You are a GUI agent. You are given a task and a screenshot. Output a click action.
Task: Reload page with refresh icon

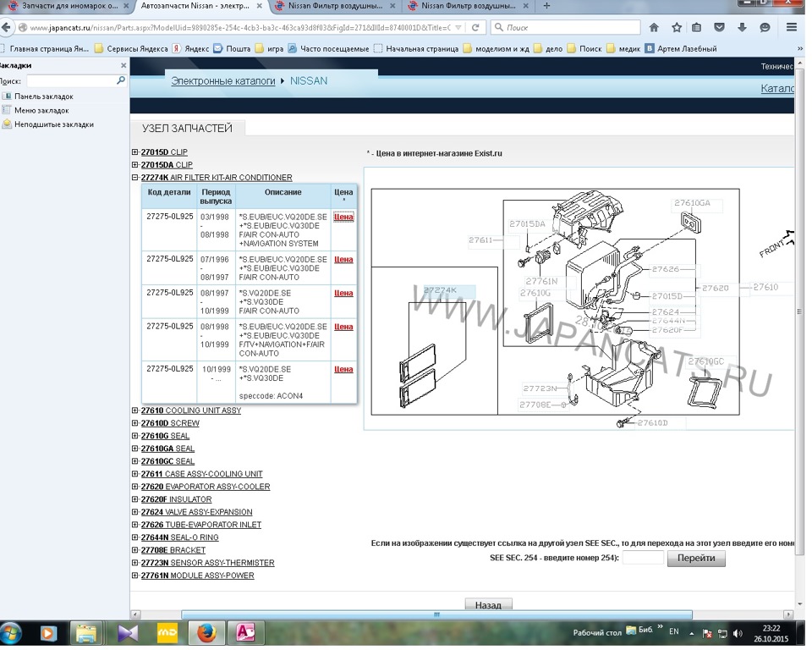475,27
